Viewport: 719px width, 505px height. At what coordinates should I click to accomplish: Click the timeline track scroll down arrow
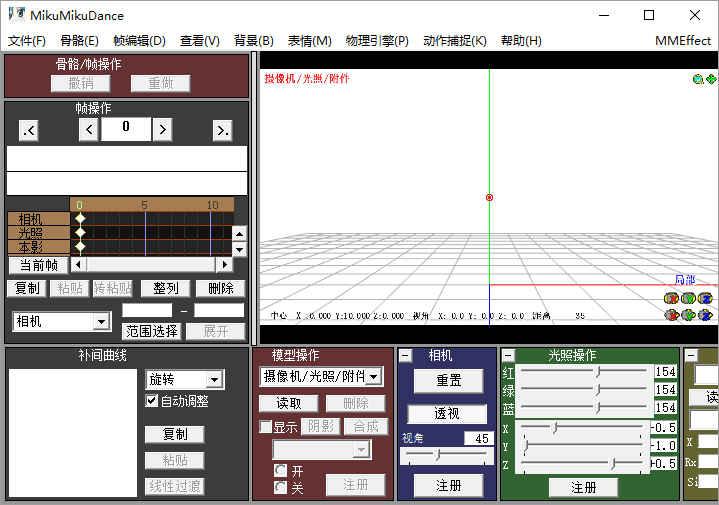(x=239, y=250)
